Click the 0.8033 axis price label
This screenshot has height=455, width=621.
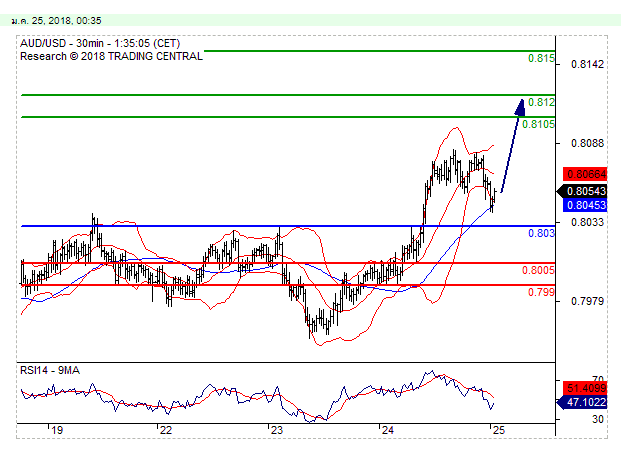click(587, 222)
